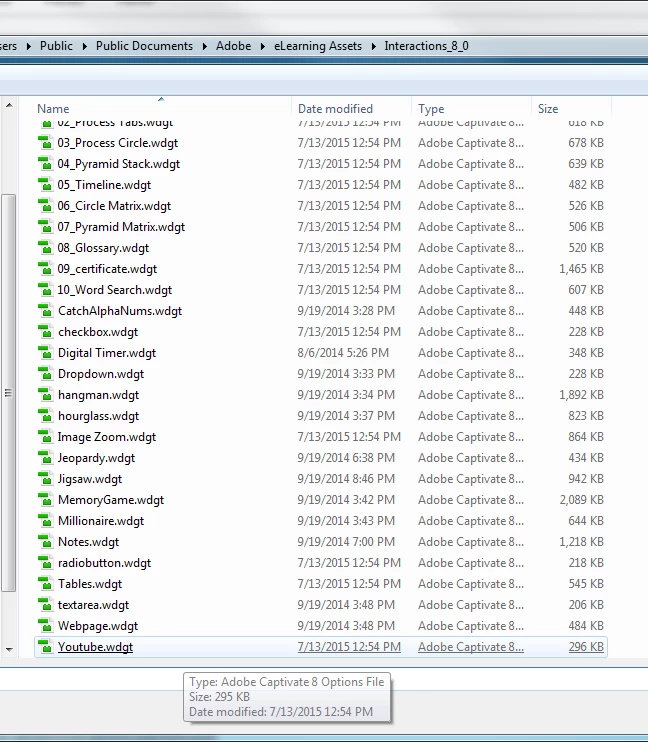Click the Webpage.wdgt file icon
The height and width of the screenshot is (742, 648).
(x=45, y=626)
